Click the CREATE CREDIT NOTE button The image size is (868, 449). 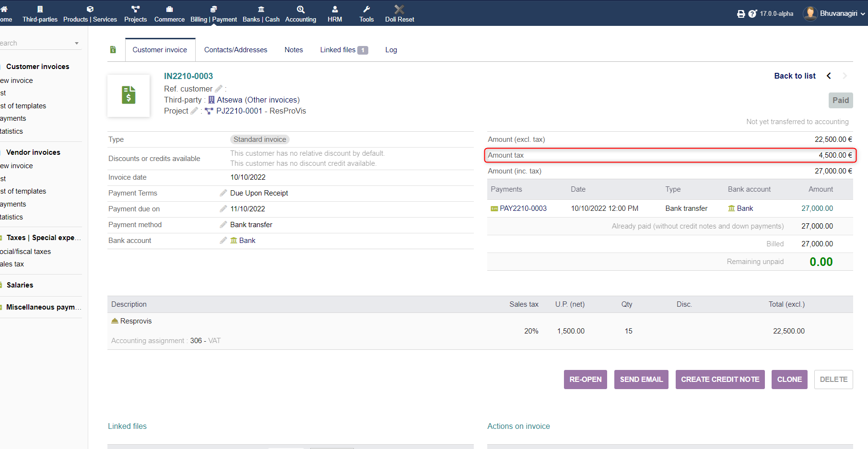(720, 379)
